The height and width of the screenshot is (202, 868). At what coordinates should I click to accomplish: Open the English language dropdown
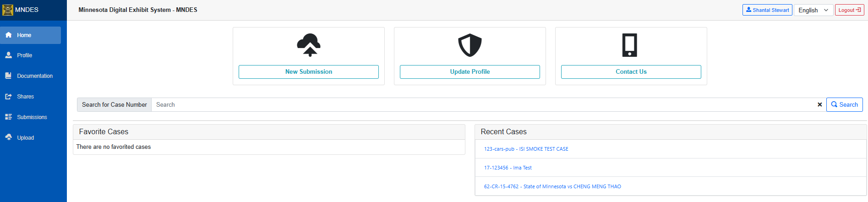813,10
